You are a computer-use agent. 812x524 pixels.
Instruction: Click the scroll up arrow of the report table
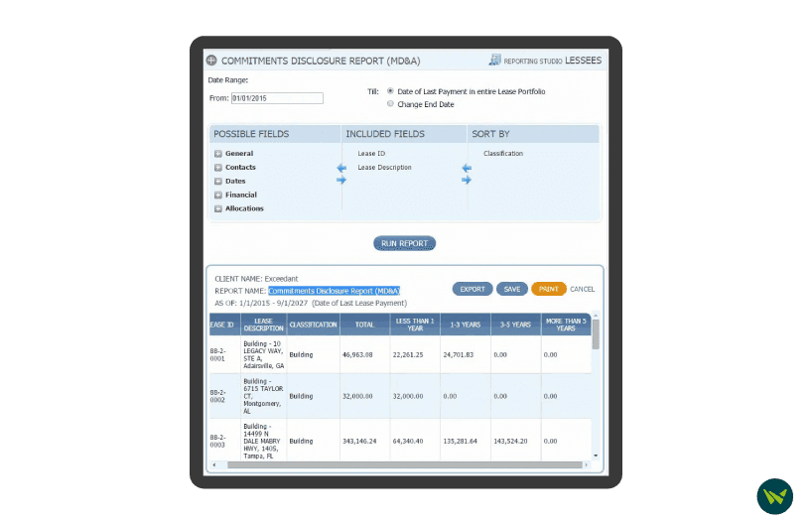596,316
